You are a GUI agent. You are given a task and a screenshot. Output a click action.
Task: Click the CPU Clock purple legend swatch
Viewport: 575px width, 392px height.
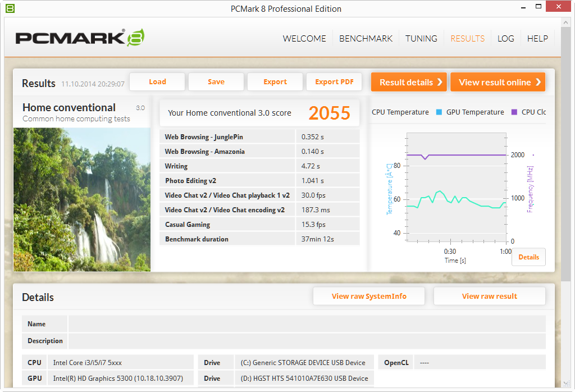514,112
